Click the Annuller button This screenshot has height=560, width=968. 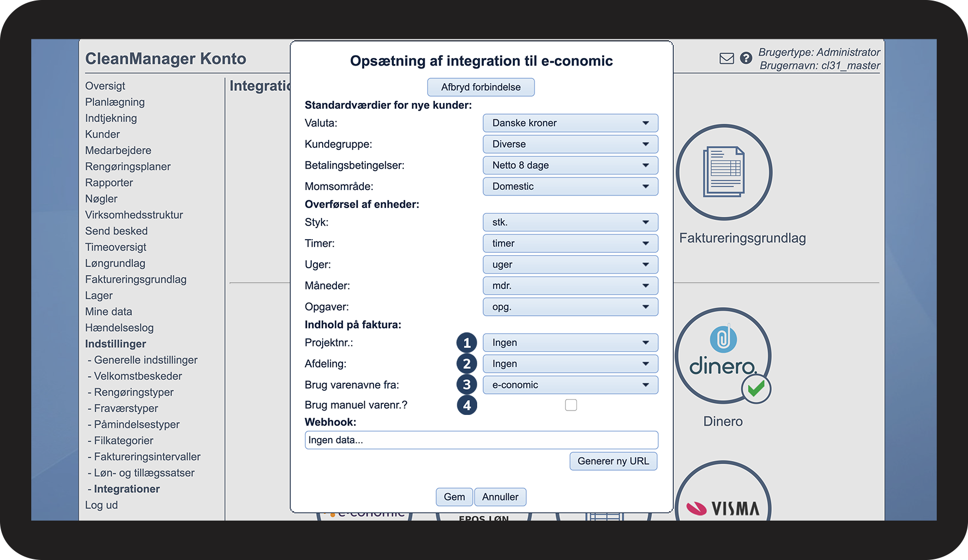[500, 497]
